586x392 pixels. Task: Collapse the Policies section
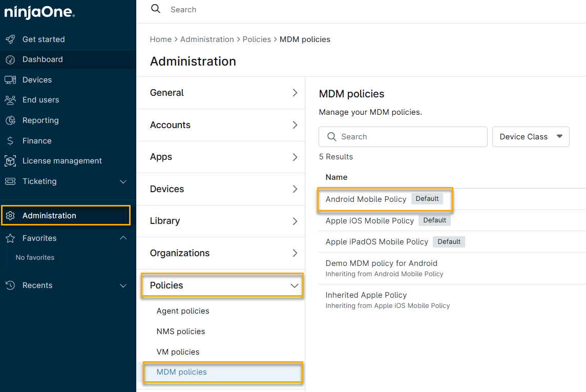coord(295,285)
